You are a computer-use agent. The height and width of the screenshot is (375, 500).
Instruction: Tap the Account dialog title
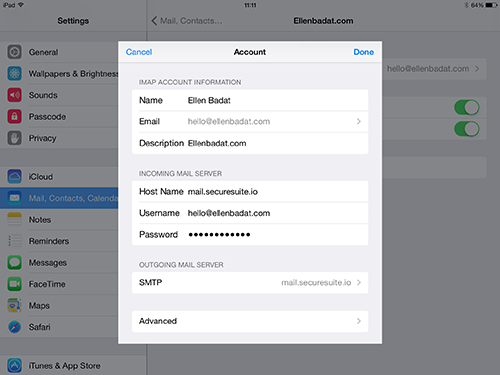(x=250, y=52)
